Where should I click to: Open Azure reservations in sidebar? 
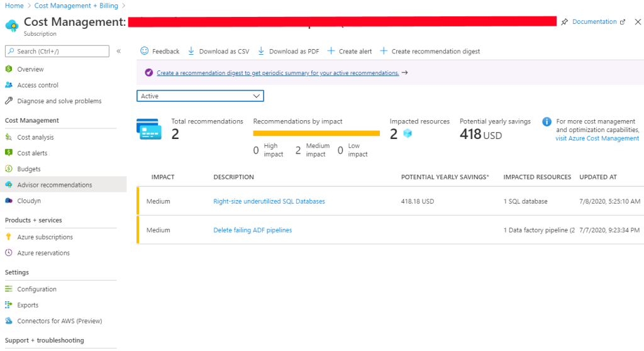[x=43, y=253]
